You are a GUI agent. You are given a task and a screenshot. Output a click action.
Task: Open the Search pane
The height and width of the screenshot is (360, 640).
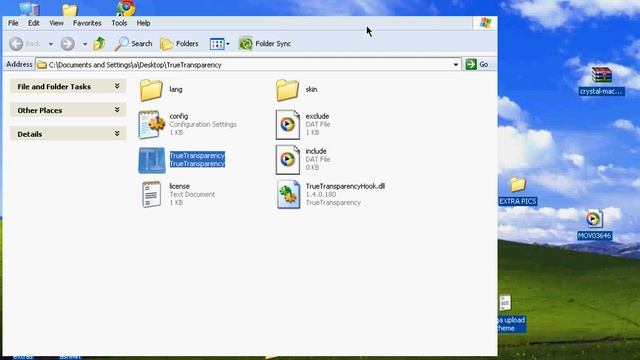[x=133, y=43]
